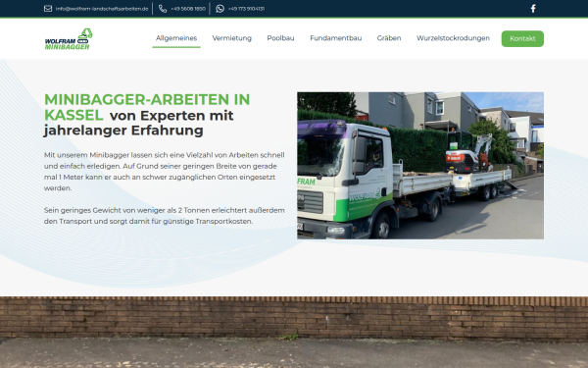
Task: Open the Wurzelstockrodungen menu item
Action: (x=453, y=38)
